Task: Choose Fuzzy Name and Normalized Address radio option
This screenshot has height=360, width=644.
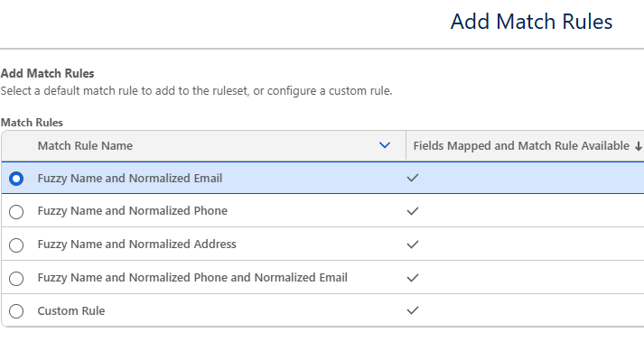Action: (x=16, y=245)
